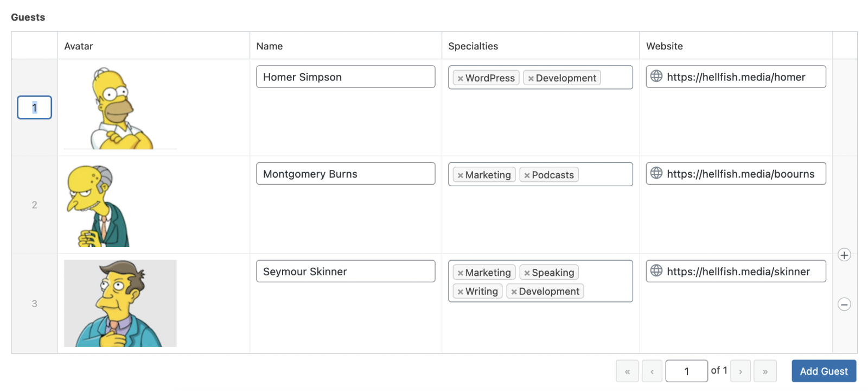Remove the Development tag from Seymour Skinner
This screenshot has width=868, height=391.
coord(513,291)
